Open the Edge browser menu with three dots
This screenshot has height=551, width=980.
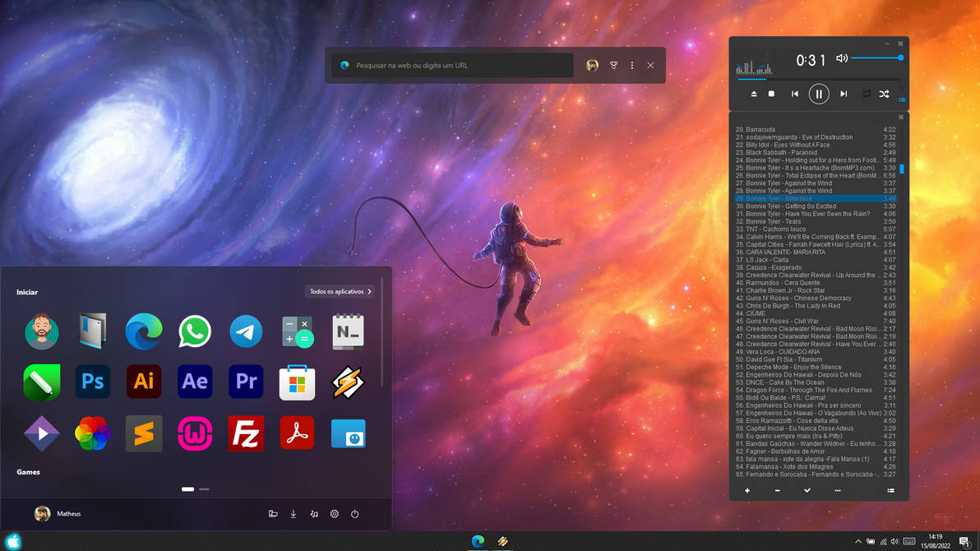point(631,65)
